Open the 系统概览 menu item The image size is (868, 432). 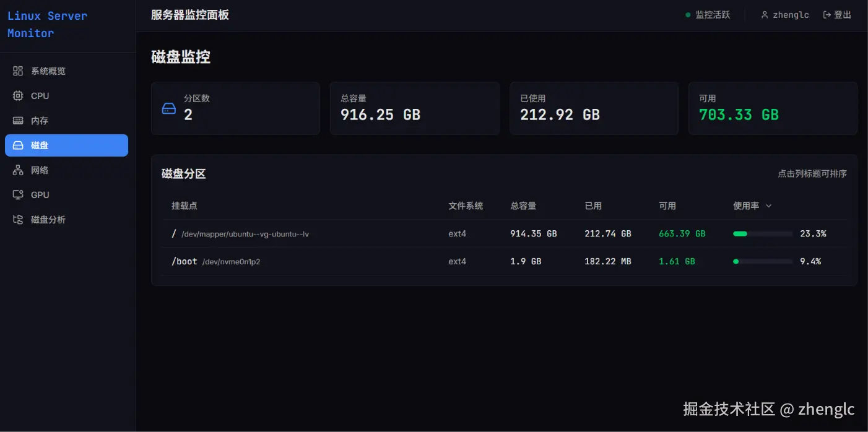(66, 71)
